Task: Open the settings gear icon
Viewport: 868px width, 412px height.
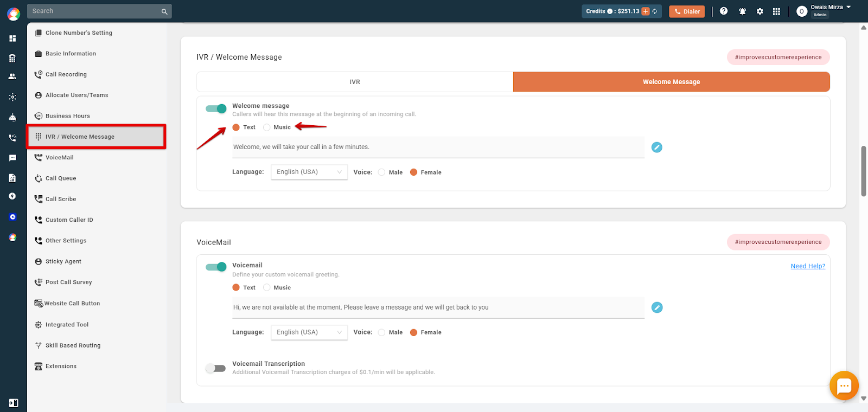Action: (760, 11)
